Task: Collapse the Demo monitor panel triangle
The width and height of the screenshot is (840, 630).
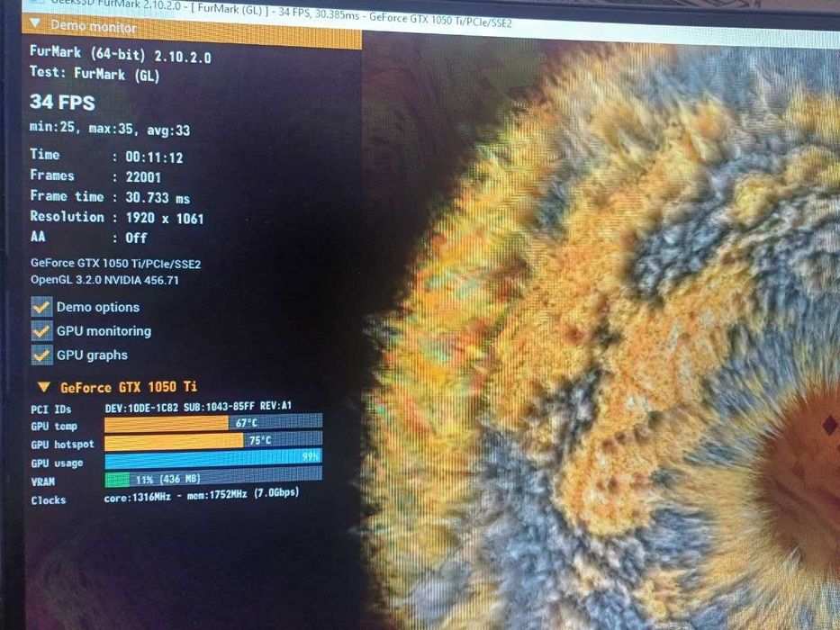Action: tap(35, 23)
